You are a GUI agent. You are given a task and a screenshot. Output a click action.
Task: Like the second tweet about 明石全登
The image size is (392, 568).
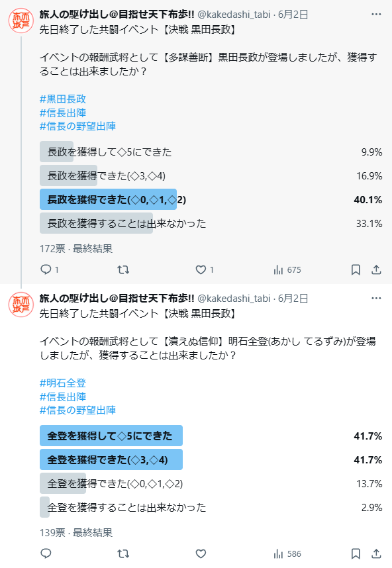[x=201, y=553]
